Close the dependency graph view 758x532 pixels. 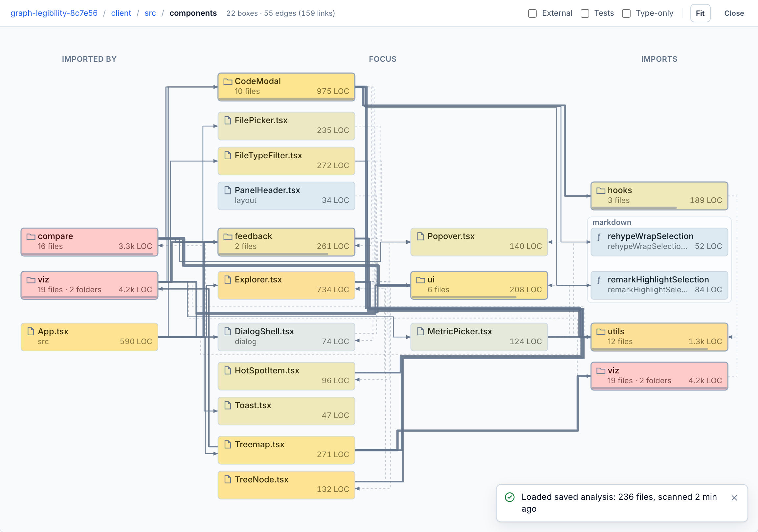(734, 13)
